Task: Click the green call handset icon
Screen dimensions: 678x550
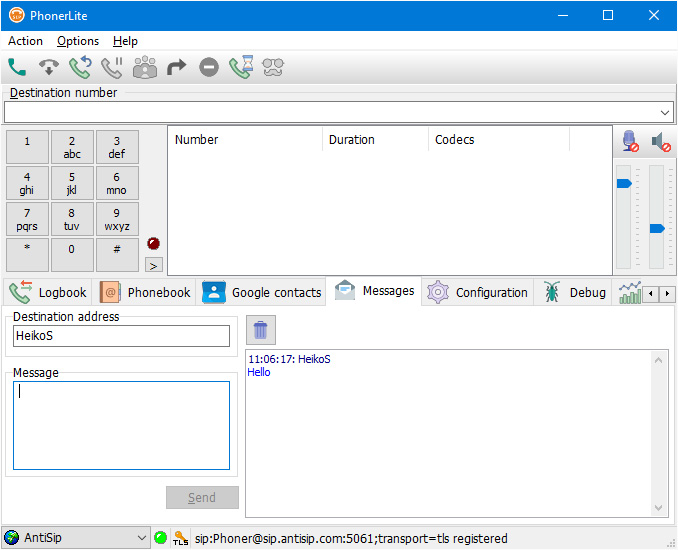Action: click(17, 68)
